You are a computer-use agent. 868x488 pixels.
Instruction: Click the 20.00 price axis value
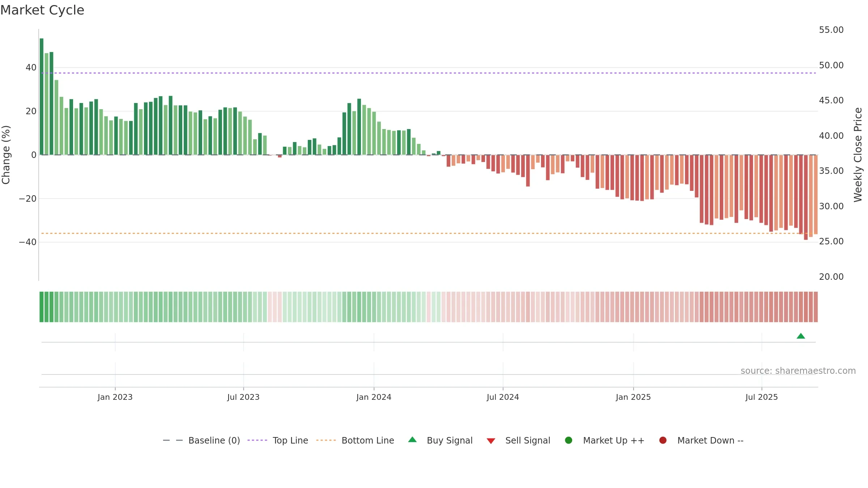pos(831,277)
